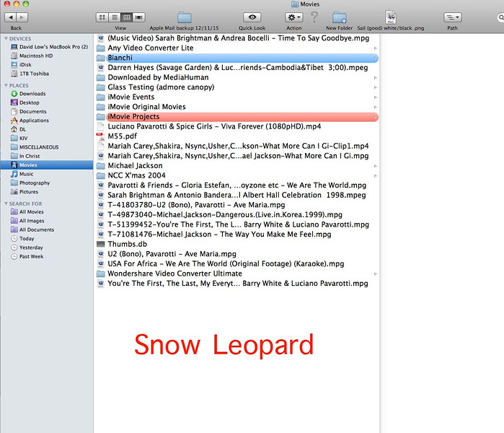Select USA For Africa Karaoke mpg file

tap(237, 264)
